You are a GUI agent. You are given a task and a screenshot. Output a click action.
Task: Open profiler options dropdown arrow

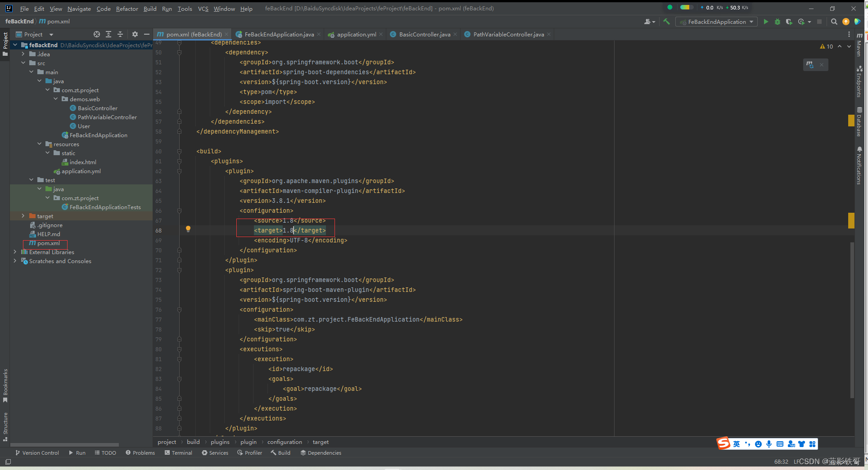click(x=809, y=22)
